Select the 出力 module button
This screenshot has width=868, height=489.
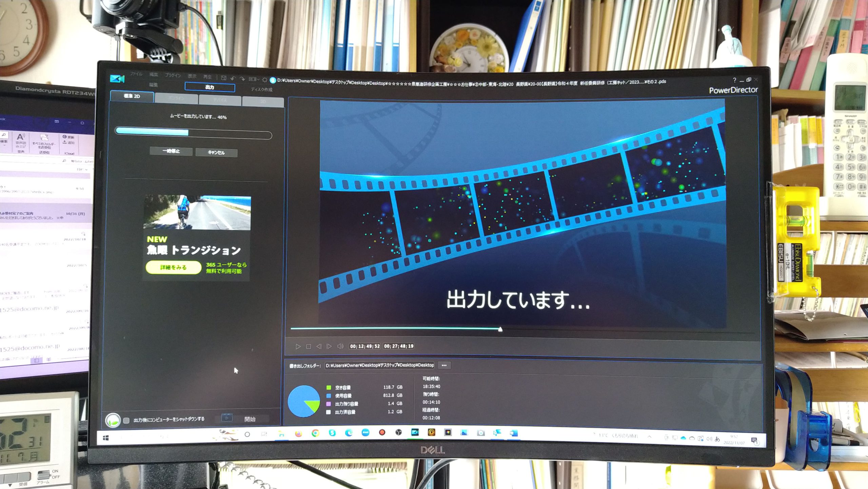point(210,87)
